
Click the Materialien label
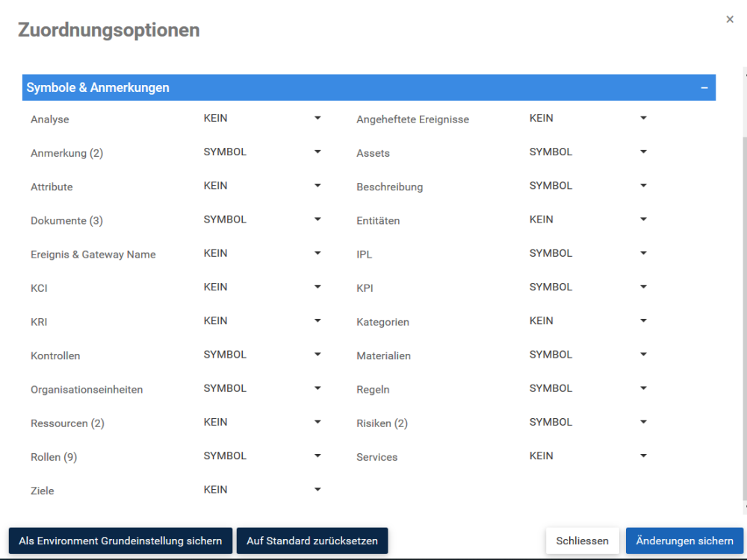tap(383, 355)
